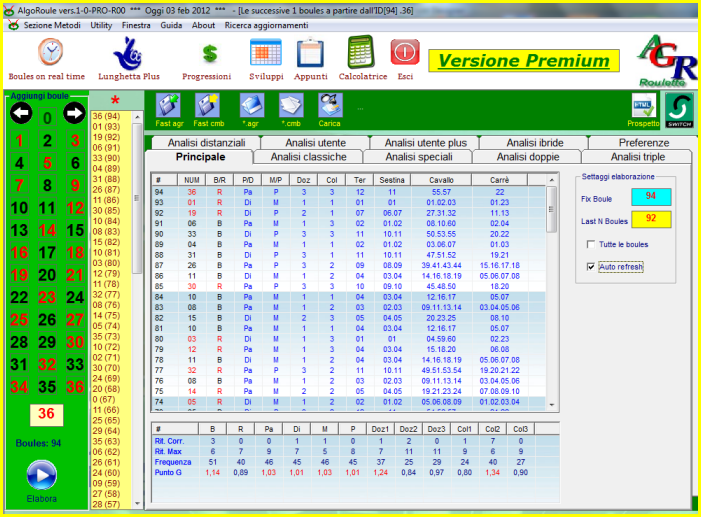
Task: Launch the Calcolatrice calculator
Action: (361, 52)
